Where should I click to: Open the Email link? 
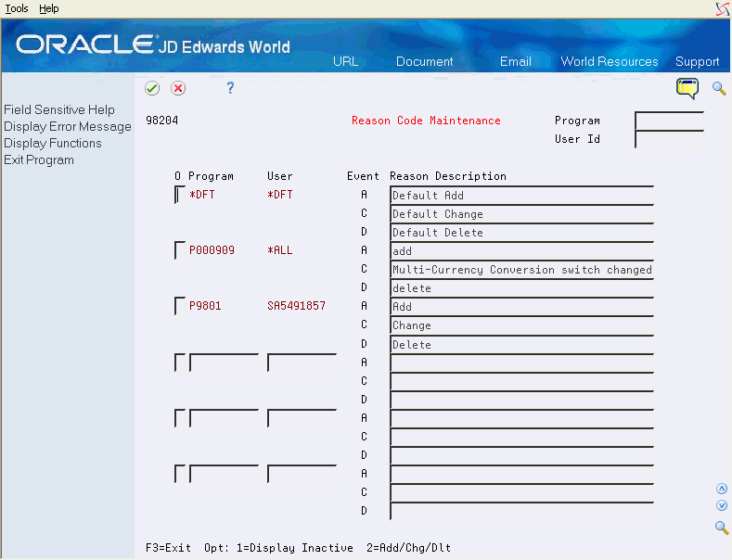(516, 61)
